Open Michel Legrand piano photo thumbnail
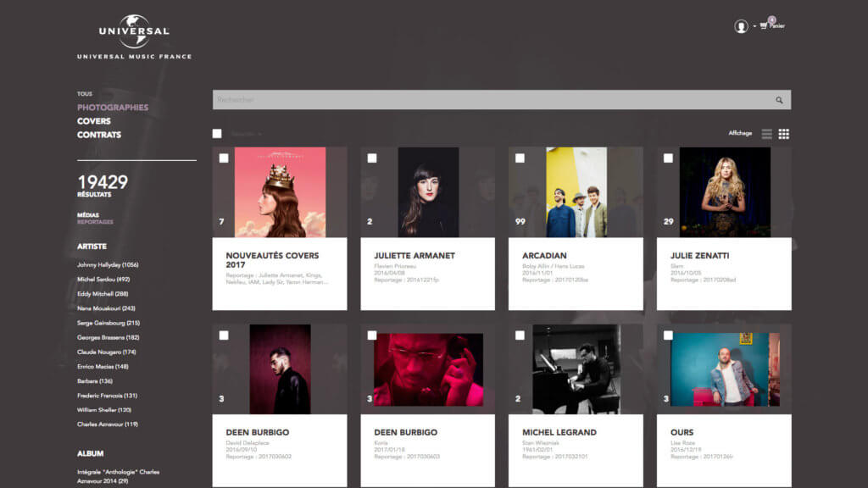The image size is (868, 488). click(576, 369)
